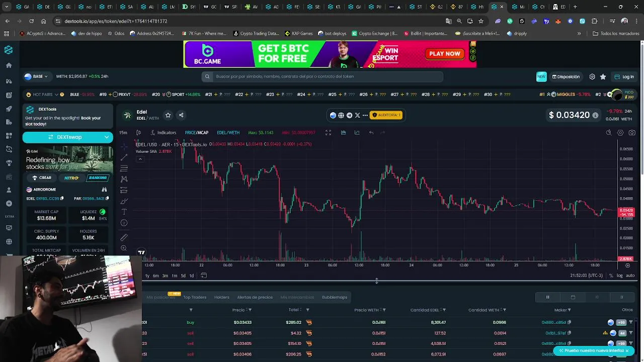644x362 pixels.
Task: Activate the zoom-in magnifier tool
Action: click(124, 248)
